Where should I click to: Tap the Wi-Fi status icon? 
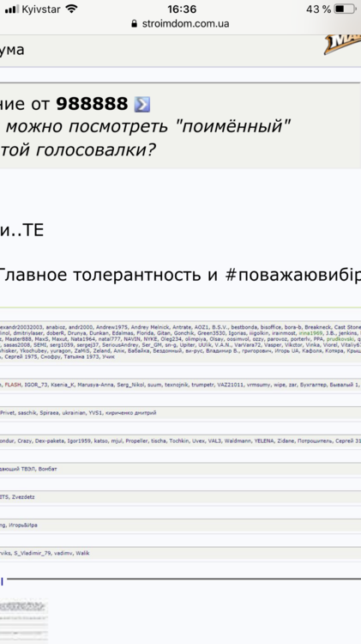pyautogui.click(x=72, y=9)
